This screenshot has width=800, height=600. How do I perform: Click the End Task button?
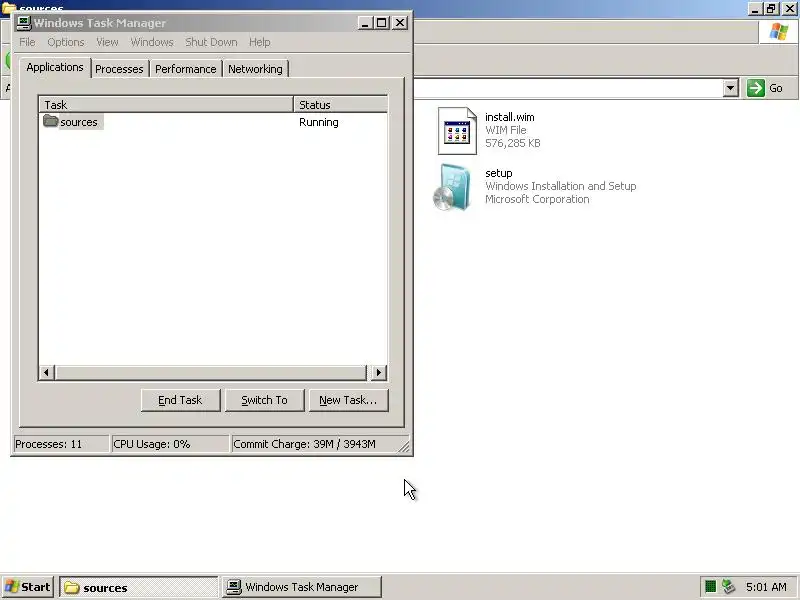click(181, 401)
